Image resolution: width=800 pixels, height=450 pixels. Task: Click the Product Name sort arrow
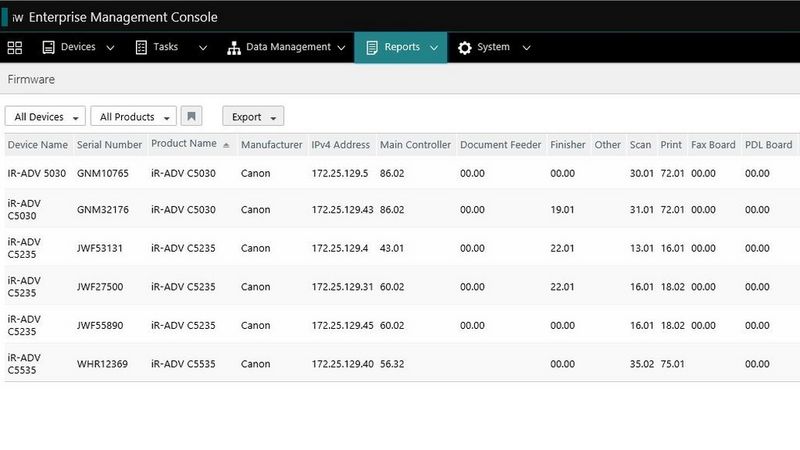point(226,146)
